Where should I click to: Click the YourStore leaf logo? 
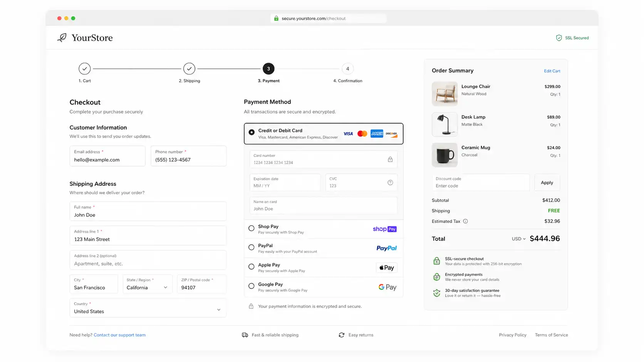click(x=62, y=37)
